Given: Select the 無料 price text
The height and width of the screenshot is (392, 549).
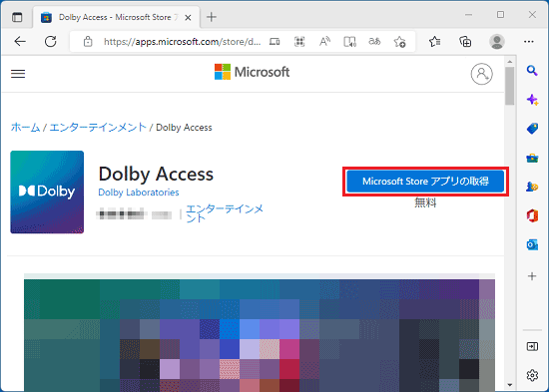Looking at the screenshot, I should (425, 202).
